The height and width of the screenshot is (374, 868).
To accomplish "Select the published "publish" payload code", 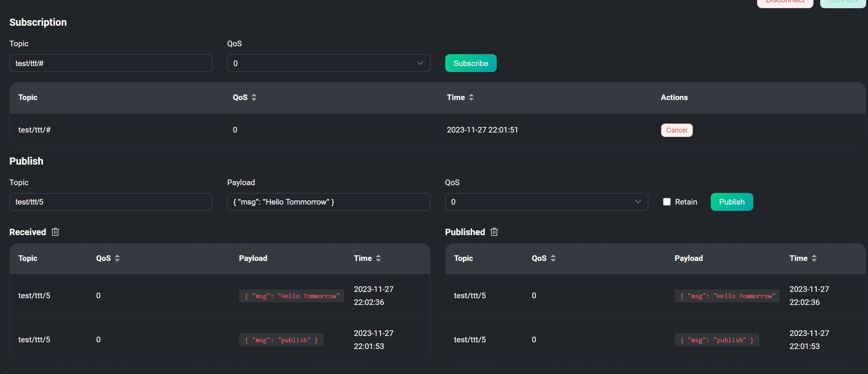I will click(x=717, y=340).
